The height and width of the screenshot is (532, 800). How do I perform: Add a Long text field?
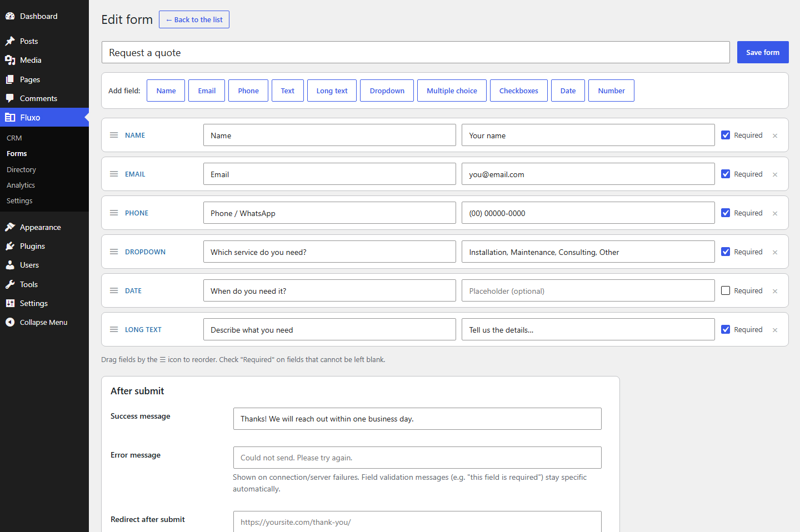pyautogui.click(x=332, y=91)
